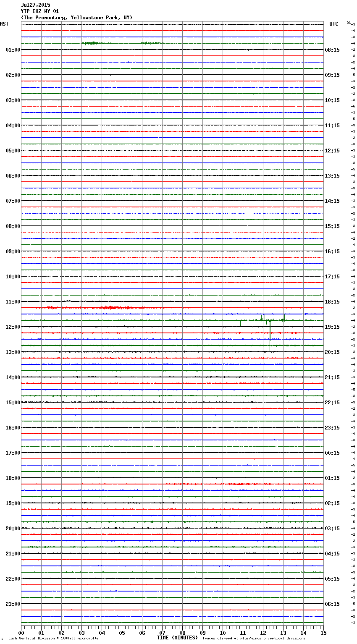Image resolution: width=357 pixels, height=644 pixels.
Task: Select the 15:00 MST time label
Action: tap(13, 403)
